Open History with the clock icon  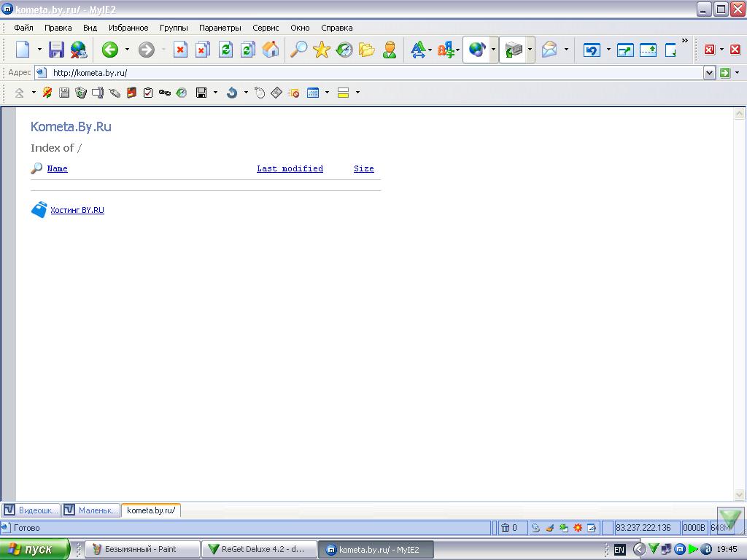[344, 49]
